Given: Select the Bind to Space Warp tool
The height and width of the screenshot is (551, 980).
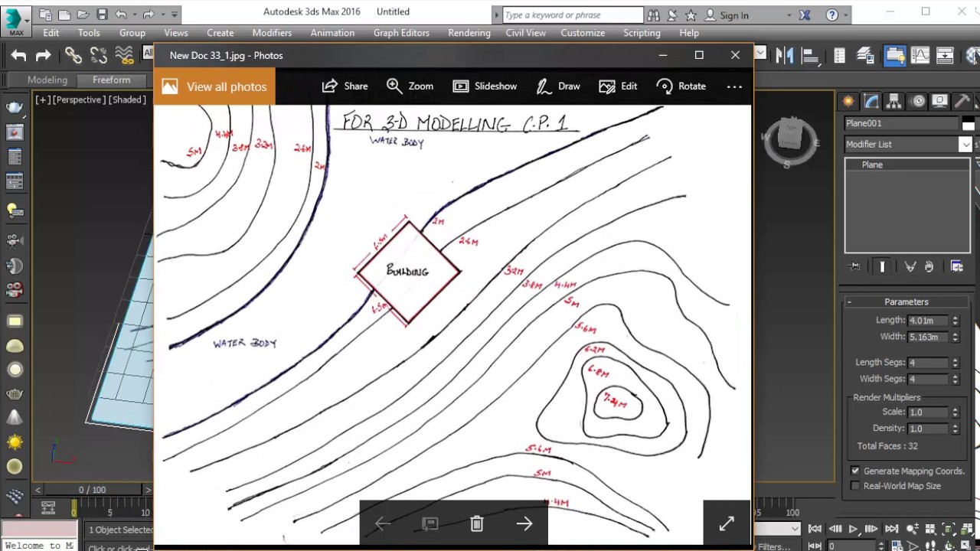Looking at the screenshot, I should 124,55.
